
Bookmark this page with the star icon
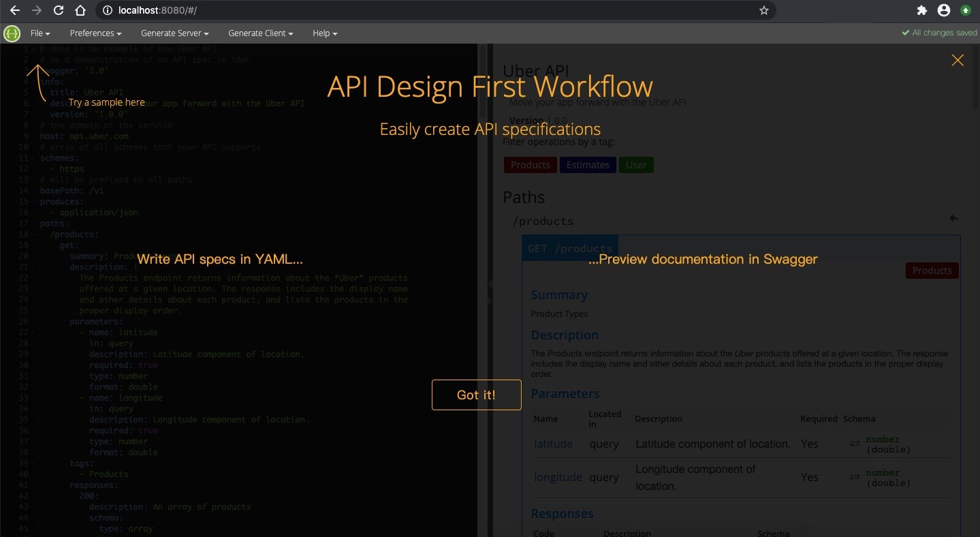pos(763,10)
